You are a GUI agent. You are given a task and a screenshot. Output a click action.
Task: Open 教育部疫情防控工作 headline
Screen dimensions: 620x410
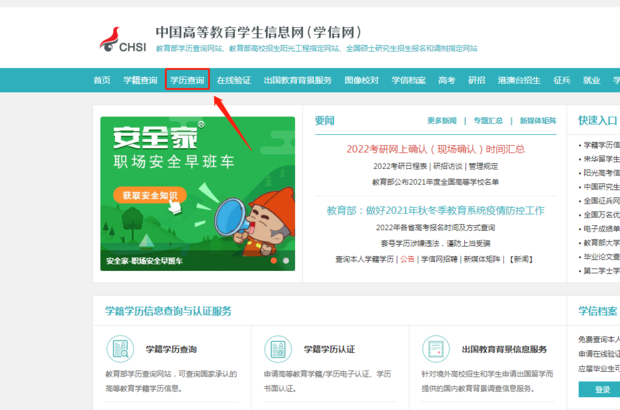point(435,210)
